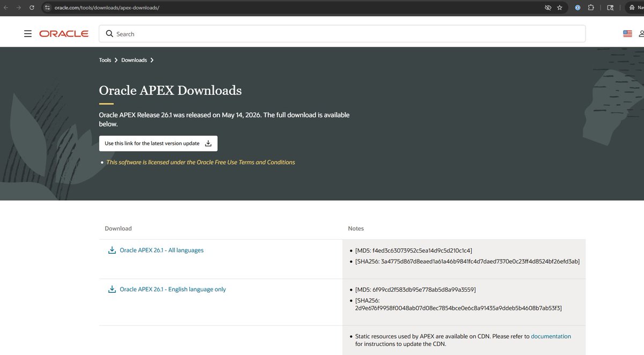
Task: Click the APEX Release 26.1 announcement text
Action: coord(224,119)
